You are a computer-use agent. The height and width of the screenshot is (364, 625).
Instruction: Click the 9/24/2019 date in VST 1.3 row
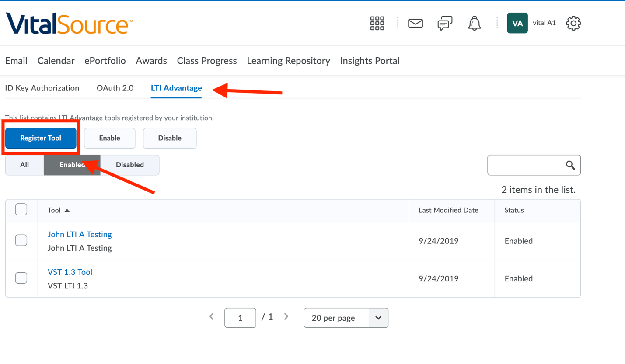[x=439, y=278]
